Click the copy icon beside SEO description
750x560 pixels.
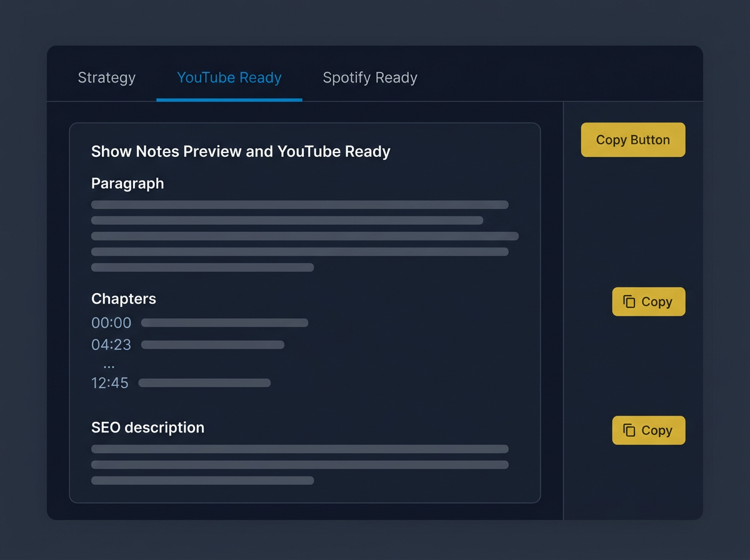629,431
